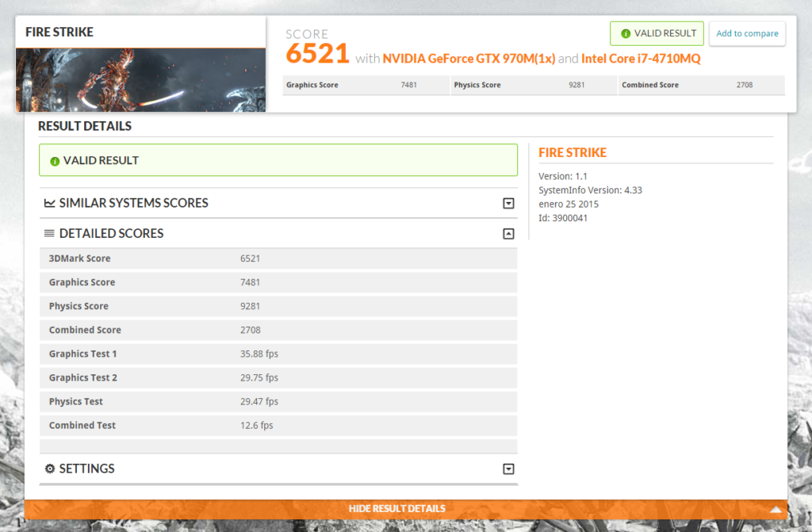This screenshot has height=532, width=812.
Task: Select the Combined Score cell in the summary bar
Action: (x=700, y=85)
